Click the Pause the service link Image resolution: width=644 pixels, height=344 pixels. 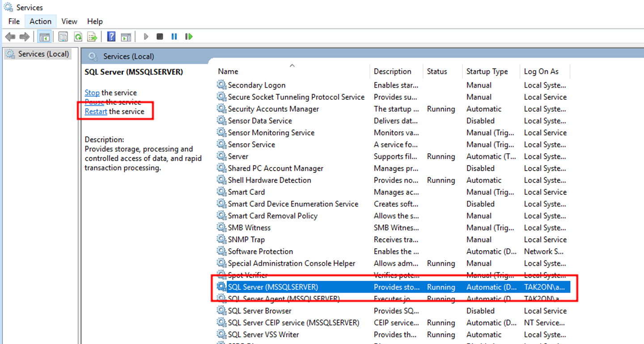coord(94,102)
